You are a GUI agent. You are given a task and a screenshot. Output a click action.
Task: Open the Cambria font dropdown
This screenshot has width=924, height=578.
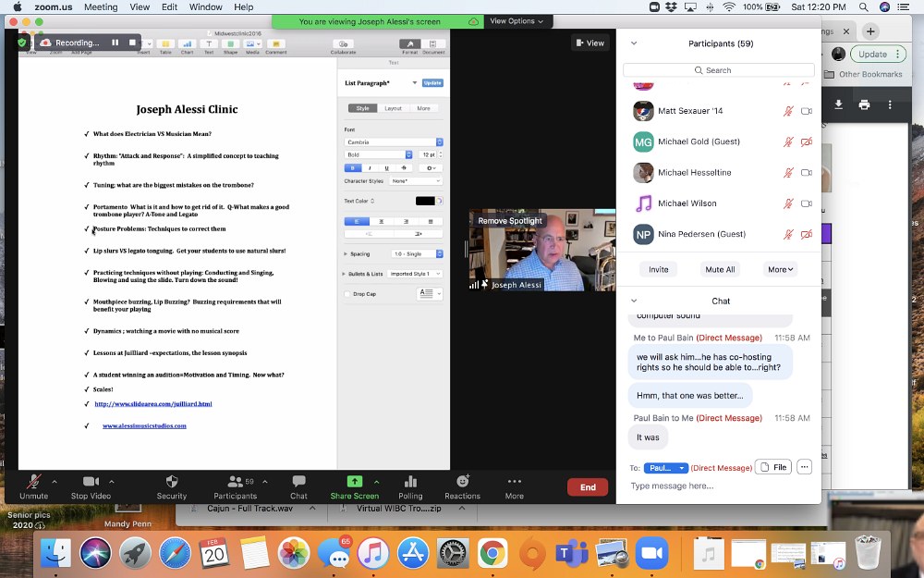click(394, 142)
